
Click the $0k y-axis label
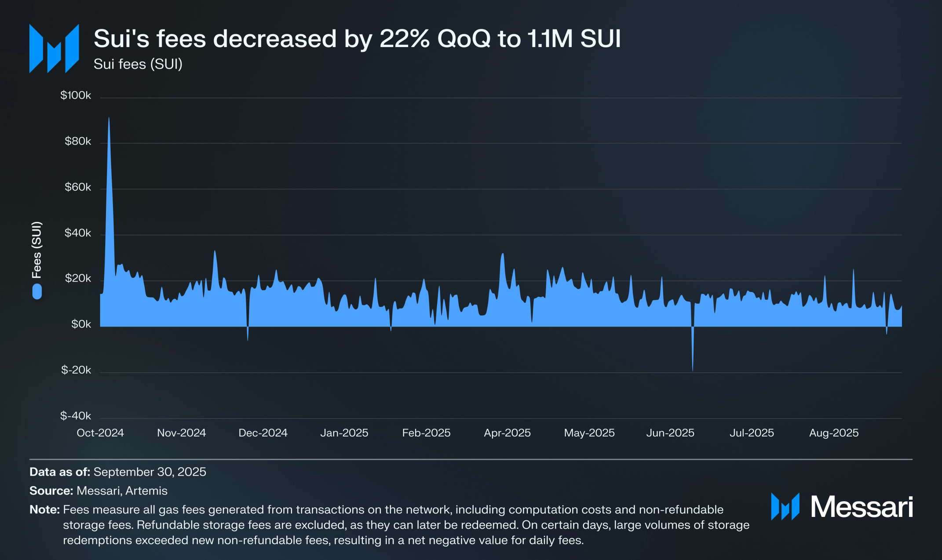click(x=81, y=324)
